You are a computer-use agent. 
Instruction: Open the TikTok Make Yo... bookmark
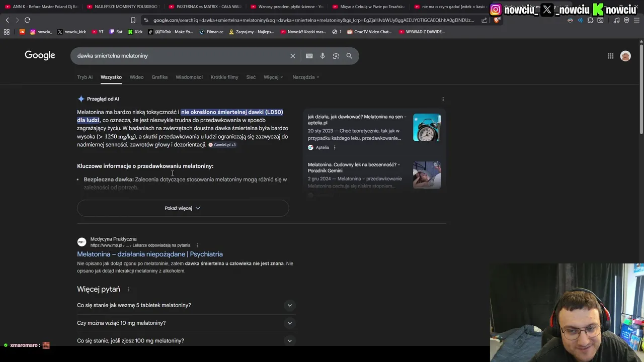point(171,32)
